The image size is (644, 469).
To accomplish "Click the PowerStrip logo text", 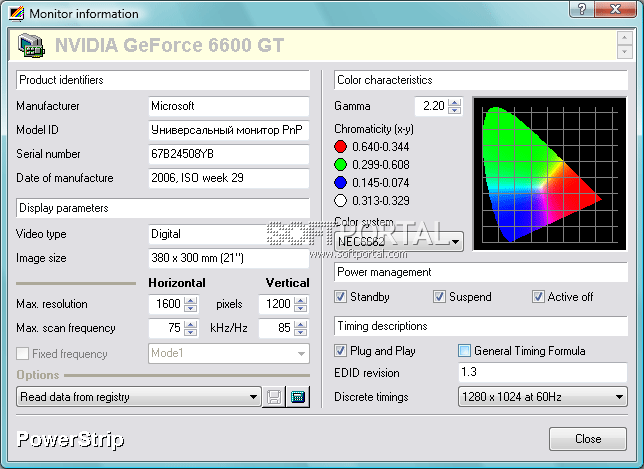I will point(70,439).
